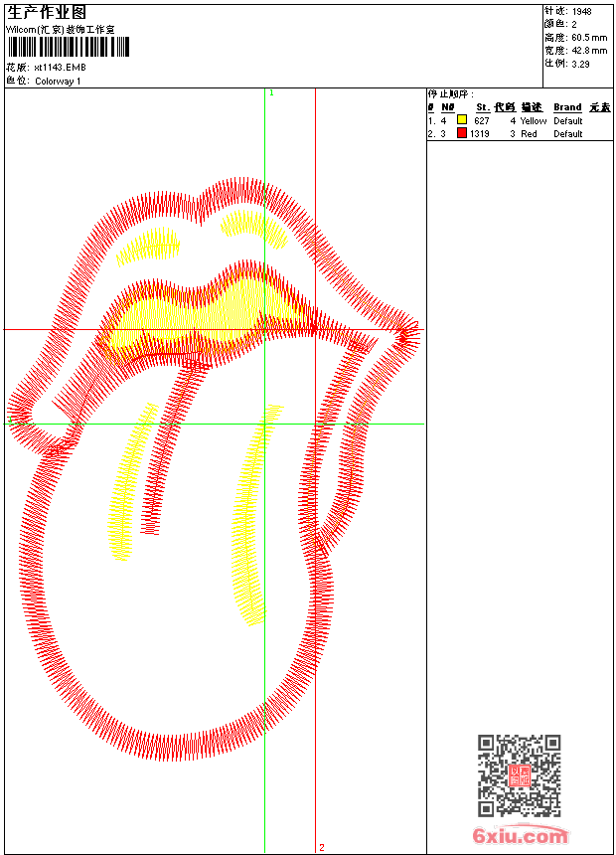Screen dimensions: 616x855
Task: Select the scale value 3.29
Action: (580, 64)
